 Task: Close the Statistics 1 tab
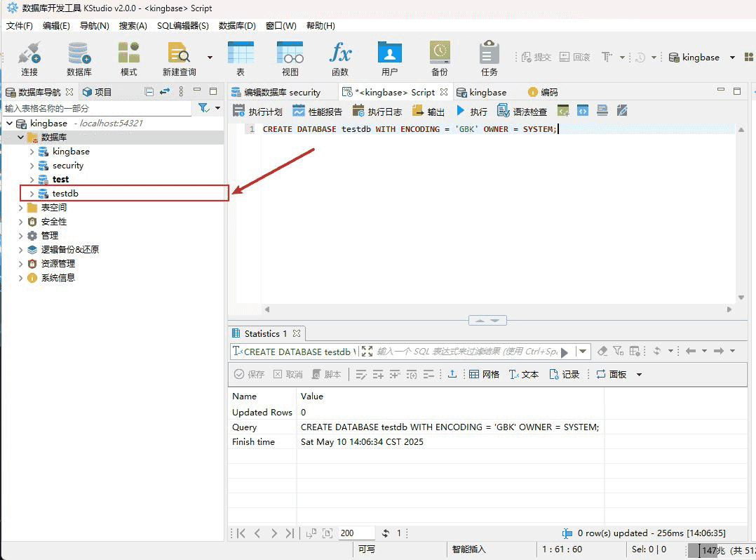(x=297, y=333)
